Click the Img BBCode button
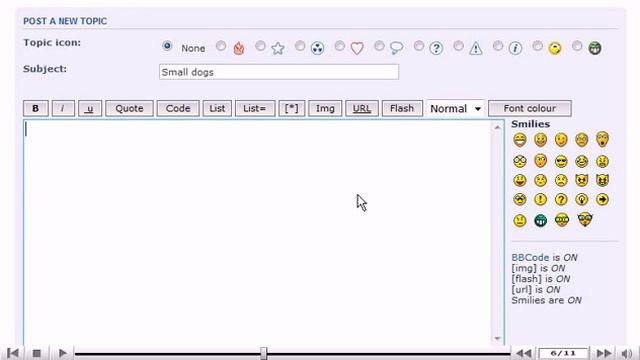This screenshot has height=360, width=640. coord(325,108)
